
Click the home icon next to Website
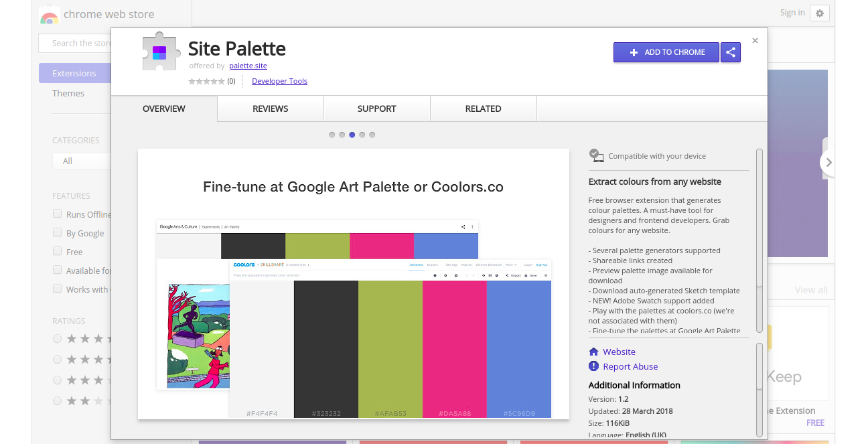point(593,352)
